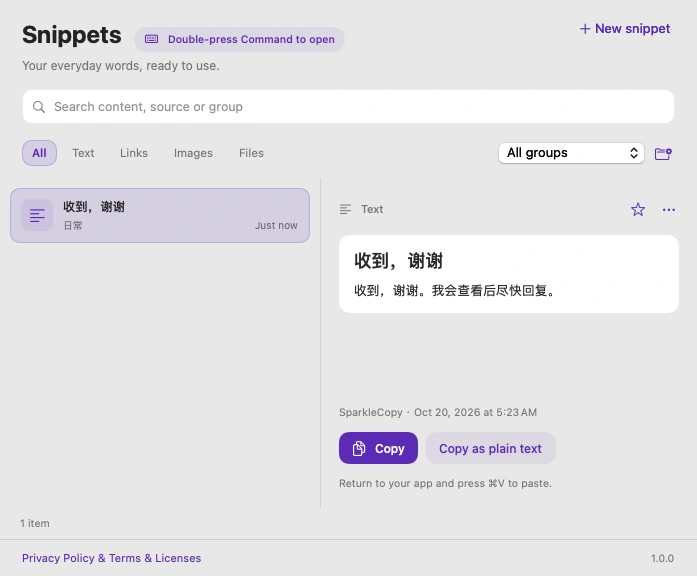Open the three-dots more options menu
Viewport: 697px width, 576px height.
point(669,209)
